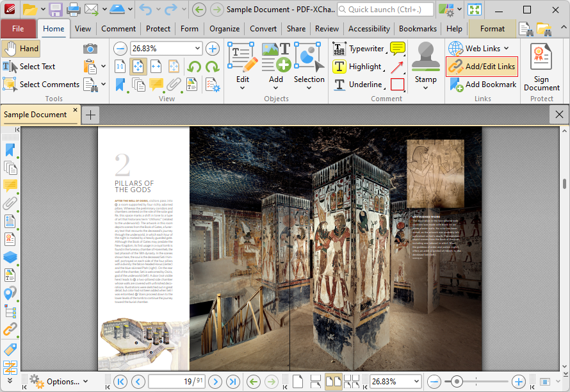
Task: Go to the last page
Action: click(233, 382)
